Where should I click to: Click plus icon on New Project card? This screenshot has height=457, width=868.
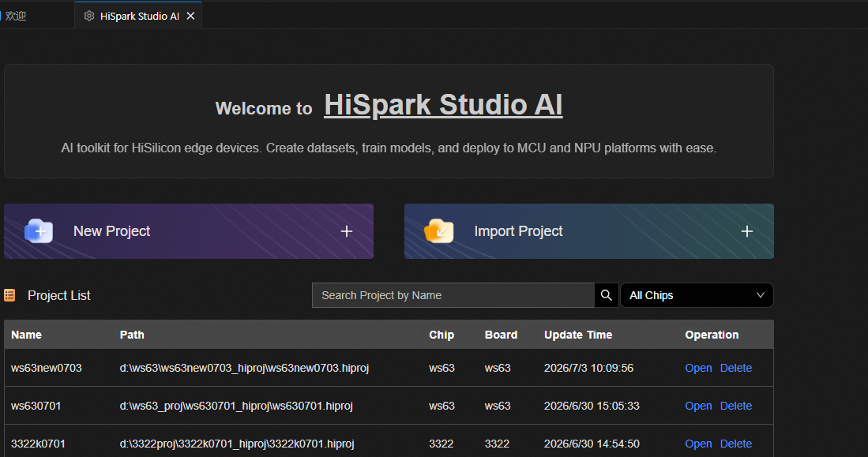pos(347,231)
